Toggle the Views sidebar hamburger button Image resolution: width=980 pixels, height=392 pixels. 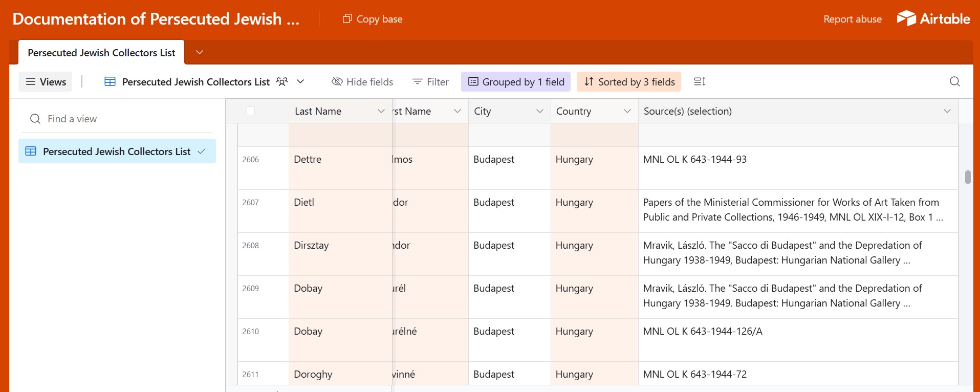coord(46,82)
